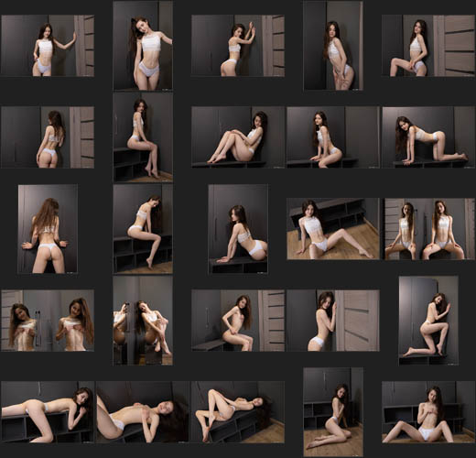This screenshot has height=458, width=476.
Task: Select portrait thumbnail of woman leaning forward
Action: (x=333, y=46)
